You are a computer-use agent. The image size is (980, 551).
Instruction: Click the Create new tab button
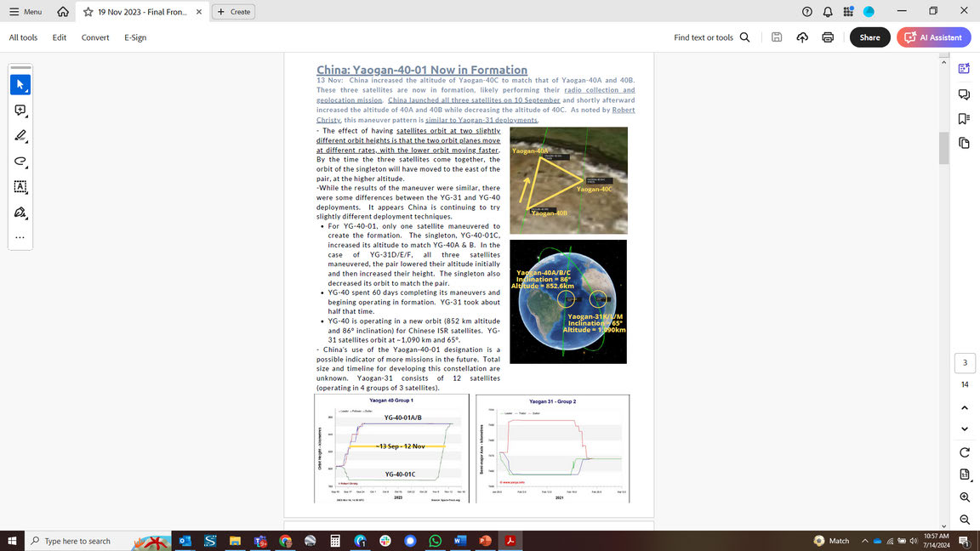click(233, 12)
